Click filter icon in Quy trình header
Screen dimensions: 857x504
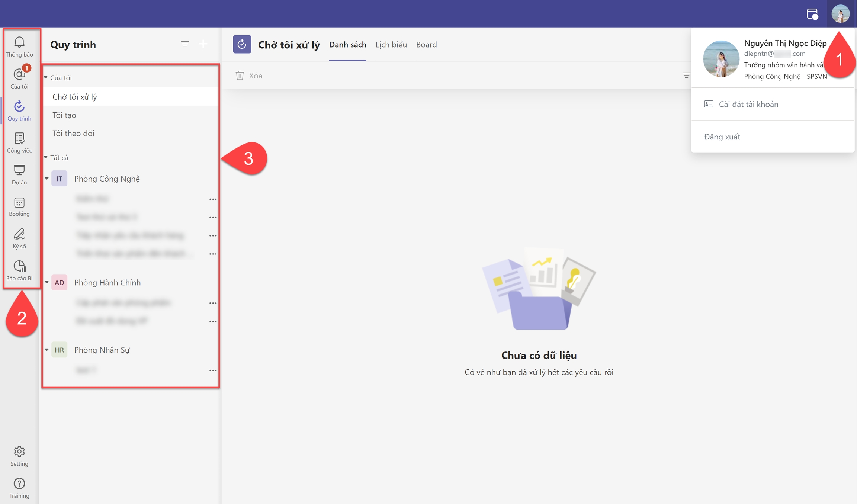point(185,44)
